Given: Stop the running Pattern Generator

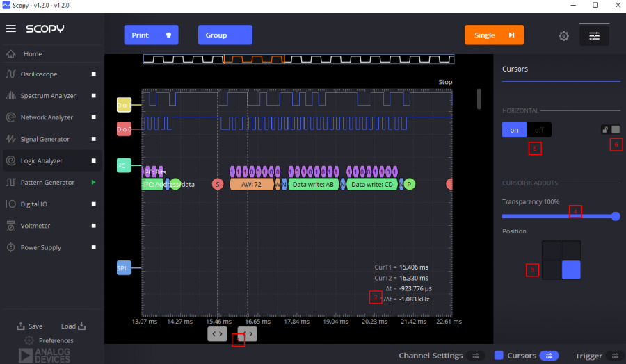Looking at the screenshot, I should (93, 182).
